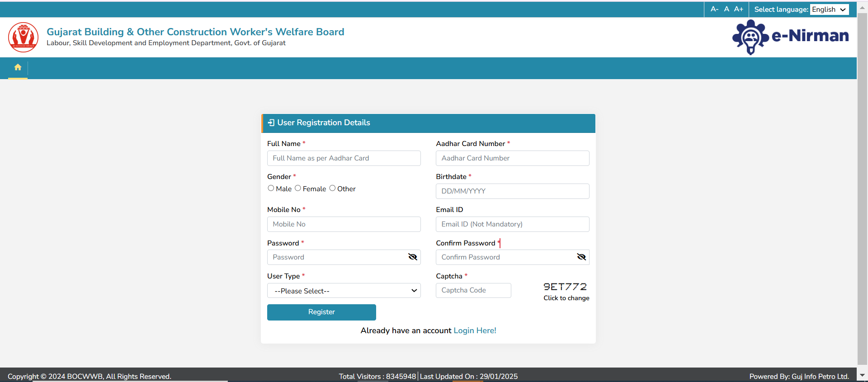Open the Select language dropdown
This screenshot has height=382, width=868.
[x=829, y=9]
